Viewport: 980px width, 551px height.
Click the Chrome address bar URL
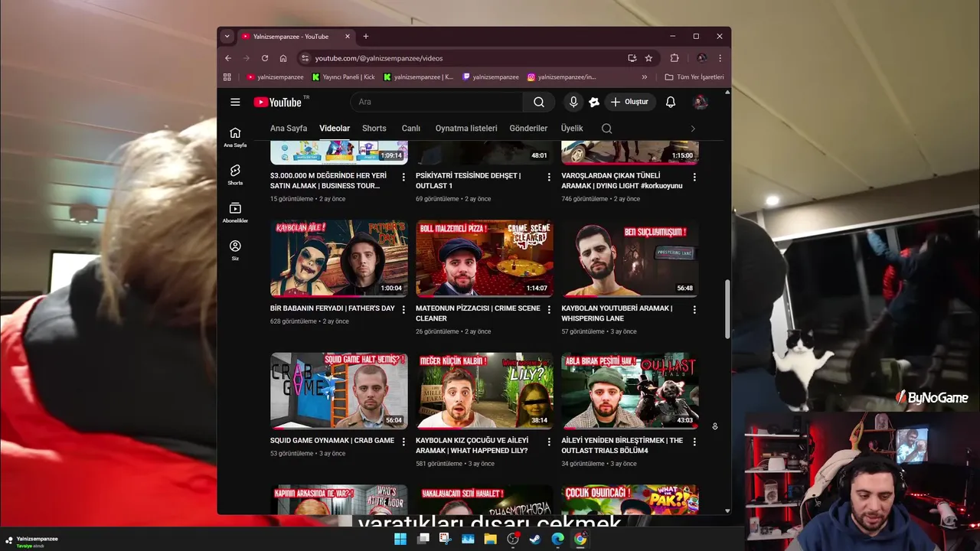coord(379,58)
